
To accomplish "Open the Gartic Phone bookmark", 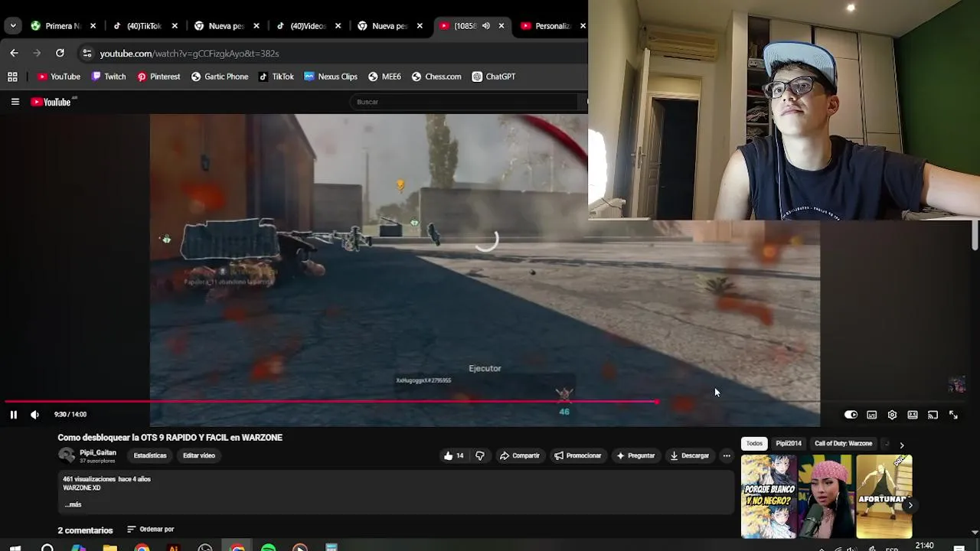I will click(x=220, y=77).
